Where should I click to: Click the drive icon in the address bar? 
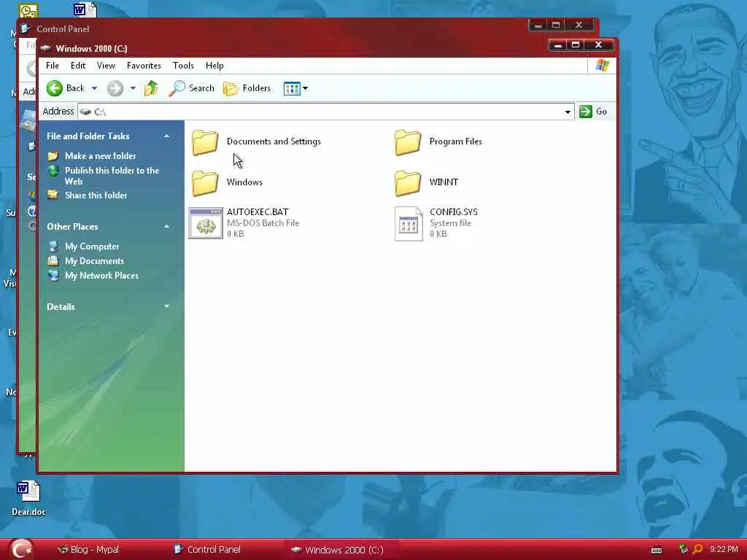[86, 112]
